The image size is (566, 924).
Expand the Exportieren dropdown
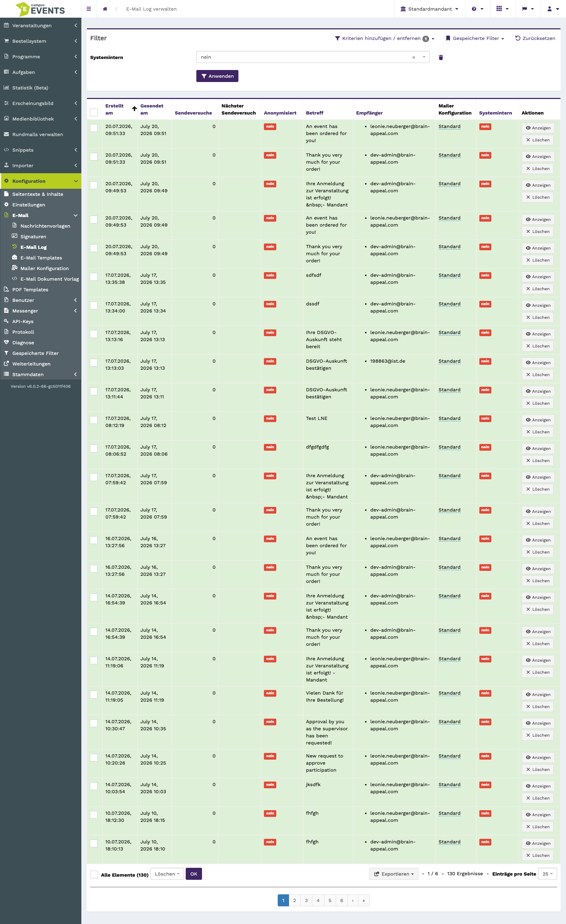(x=394, y=874)
